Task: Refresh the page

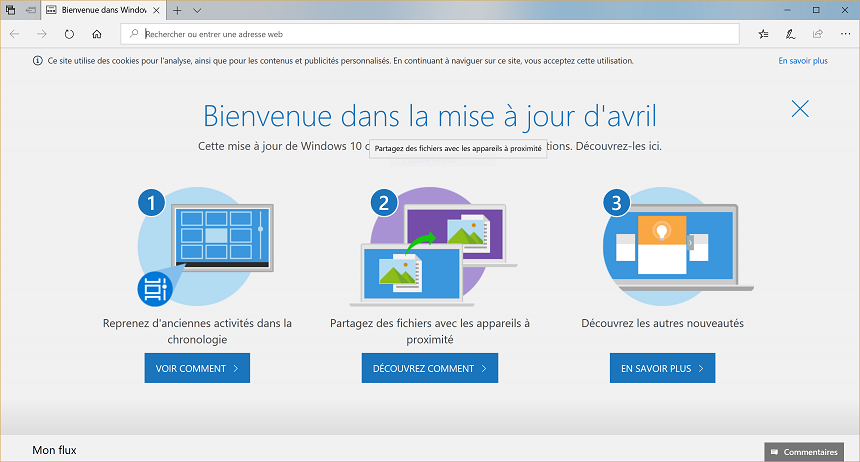Action: 69,34
